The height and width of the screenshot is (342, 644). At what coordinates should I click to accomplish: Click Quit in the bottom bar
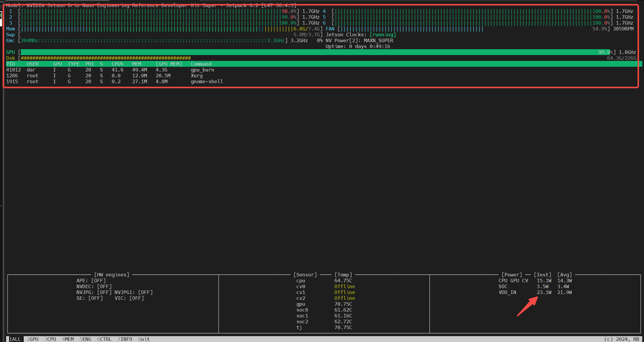tap(144, 339)
